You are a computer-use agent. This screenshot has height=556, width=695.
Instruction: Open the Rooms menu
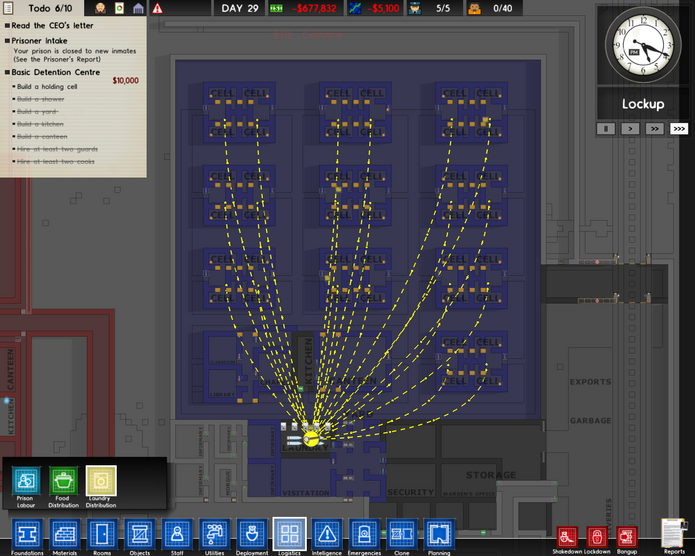(x=102, y=534)
